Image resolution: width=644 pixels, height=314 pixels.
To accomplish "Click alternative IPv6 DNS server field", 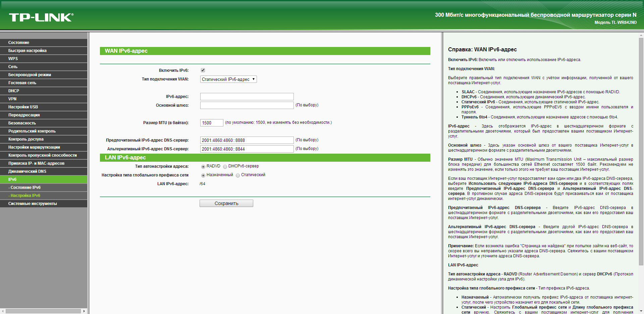I will coord(247,149).
